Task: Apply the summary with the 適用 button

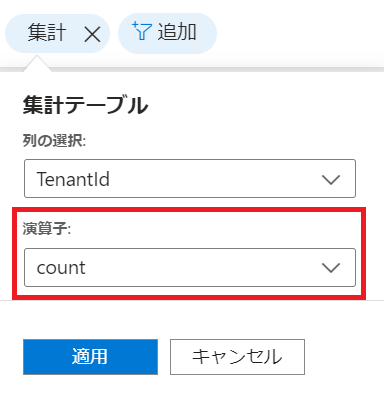Action: coord(90,357)
